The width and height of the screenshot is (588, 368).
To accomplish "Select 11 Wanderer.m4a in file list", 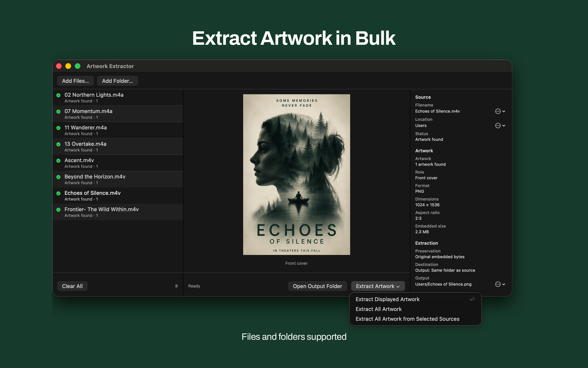I will 118,130.
